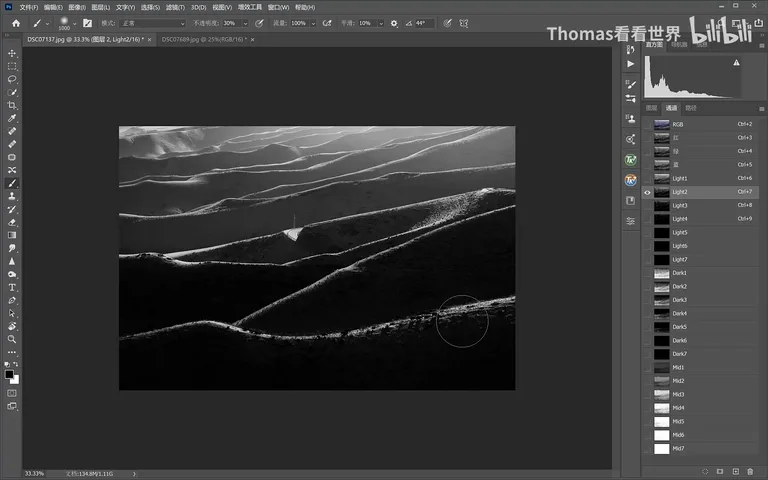Open the Image menu
The width and height of the screenshot is (768, 480).
(77, 7)
